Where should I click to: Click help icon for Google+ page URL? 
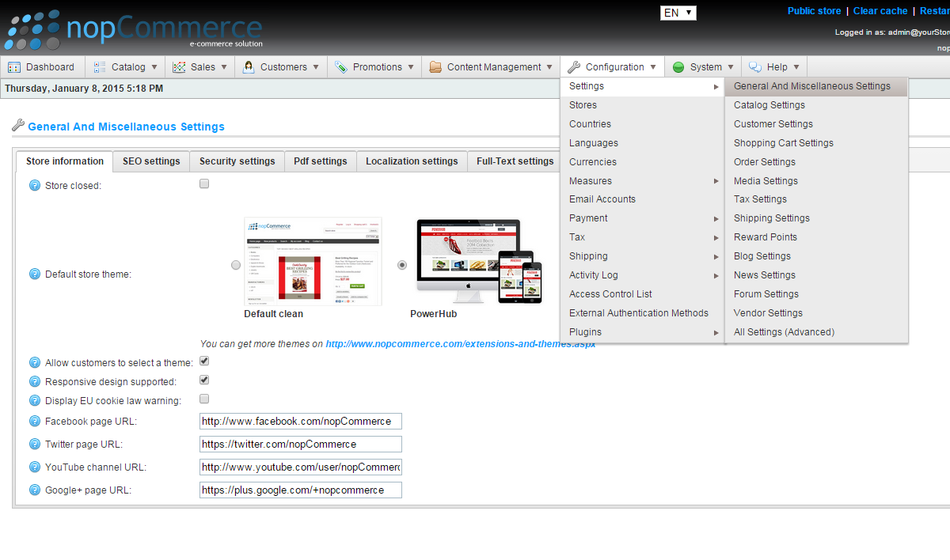tap(35, 490)
